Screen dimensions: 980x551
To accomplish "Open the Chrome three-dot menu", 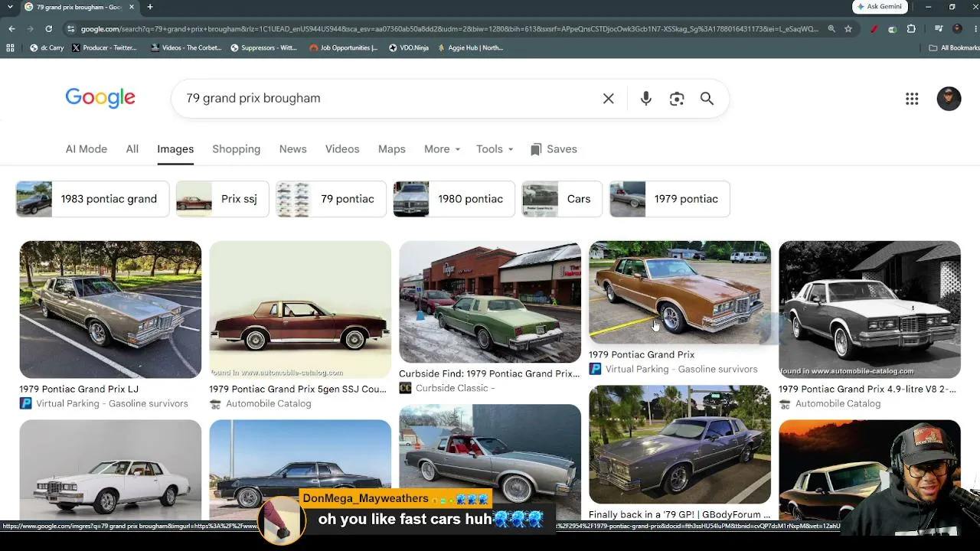I will [974, 29].
